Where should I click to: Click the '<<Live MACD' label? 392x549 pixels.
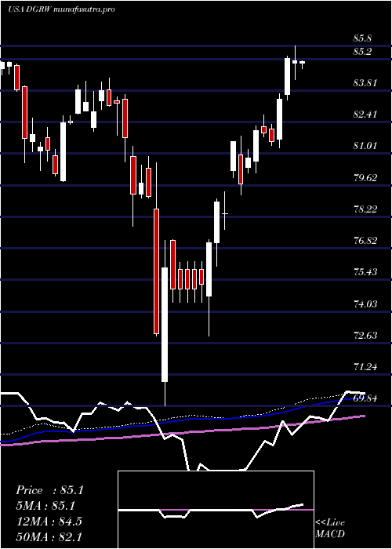point(330,528)
